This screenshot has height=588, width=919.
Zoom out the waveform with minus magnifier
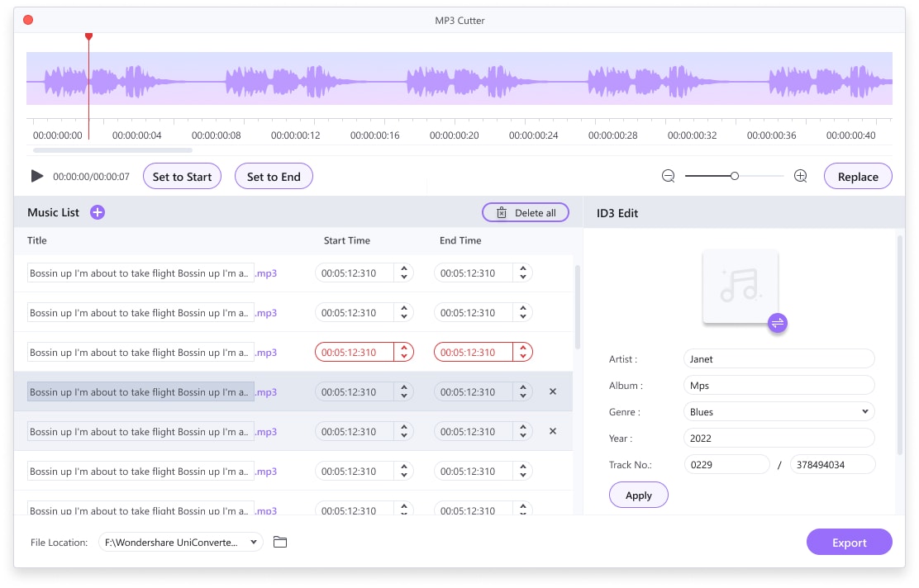pos(668,176)
